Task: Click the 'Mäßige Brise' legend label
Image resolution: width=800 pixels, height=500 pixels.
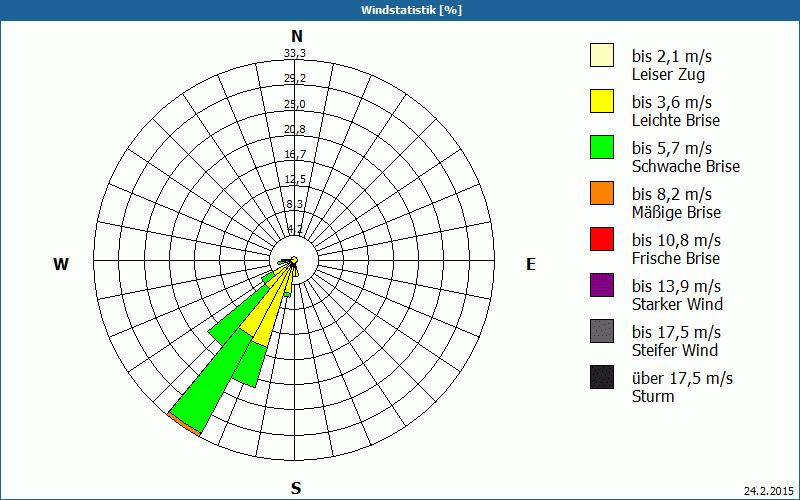Action: click(x=676, y=212)
